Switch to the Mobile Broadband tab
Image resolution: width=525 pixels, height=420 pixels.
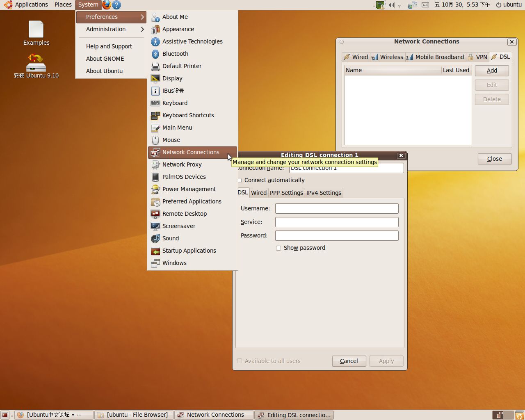point(435,57)
